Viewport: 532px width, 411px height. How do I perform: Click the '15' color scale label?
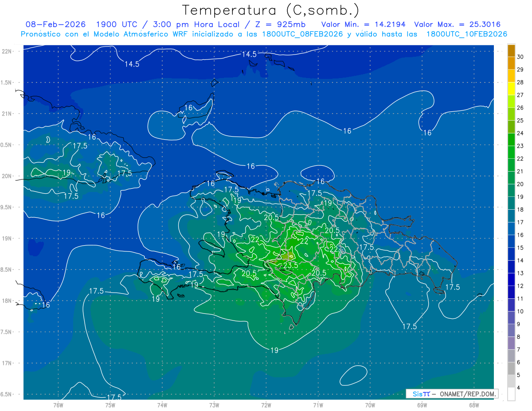coord(520,248)
